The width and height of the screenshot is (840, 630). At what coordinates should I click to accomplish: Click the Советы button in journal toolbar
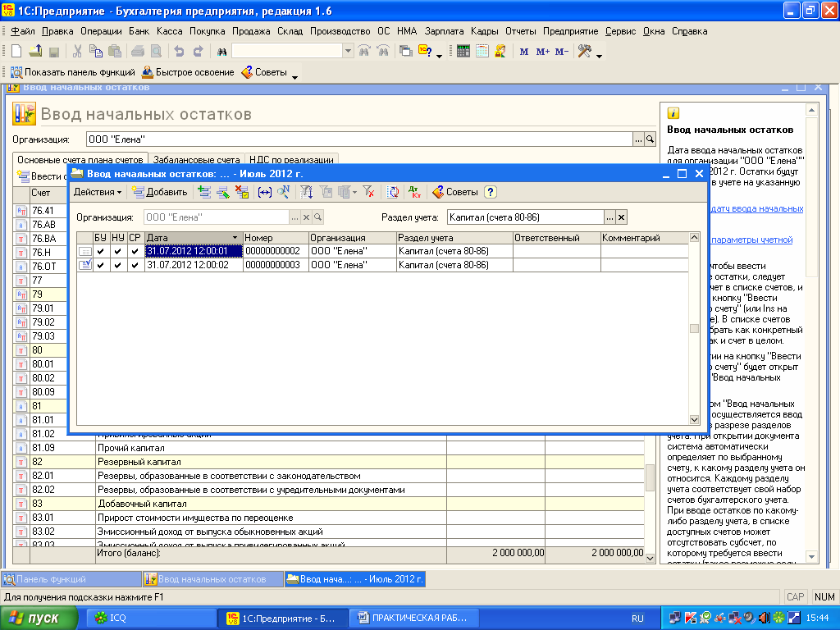(x=454, y=192)
